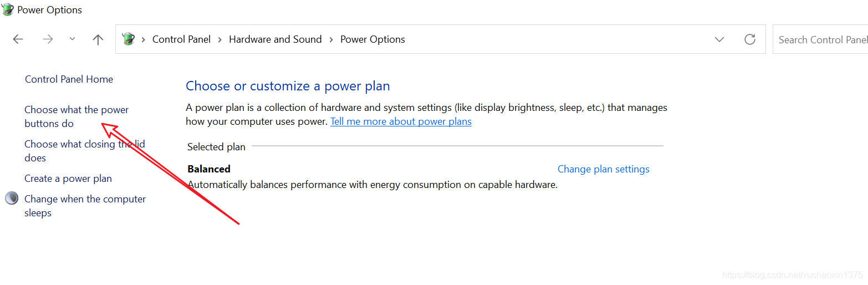This screenshot has height=285, width=868.
Task: Click the Power Options title bar icon
Action: click(8, 9)
